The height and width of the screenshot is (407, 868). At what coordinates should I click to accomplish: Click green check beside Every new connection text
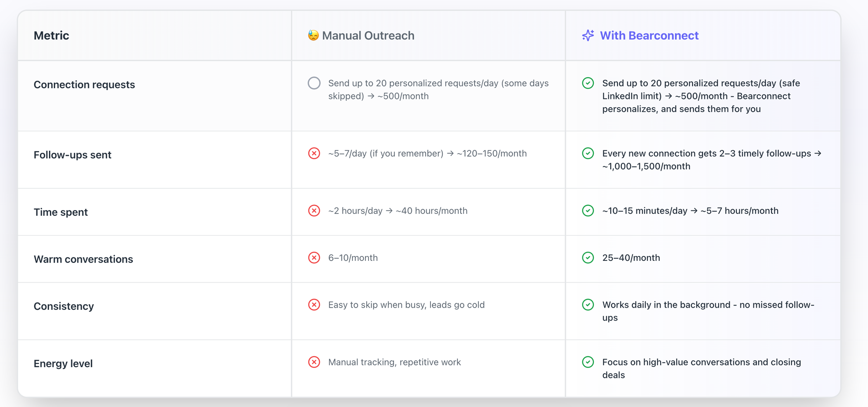coord(588,154)
